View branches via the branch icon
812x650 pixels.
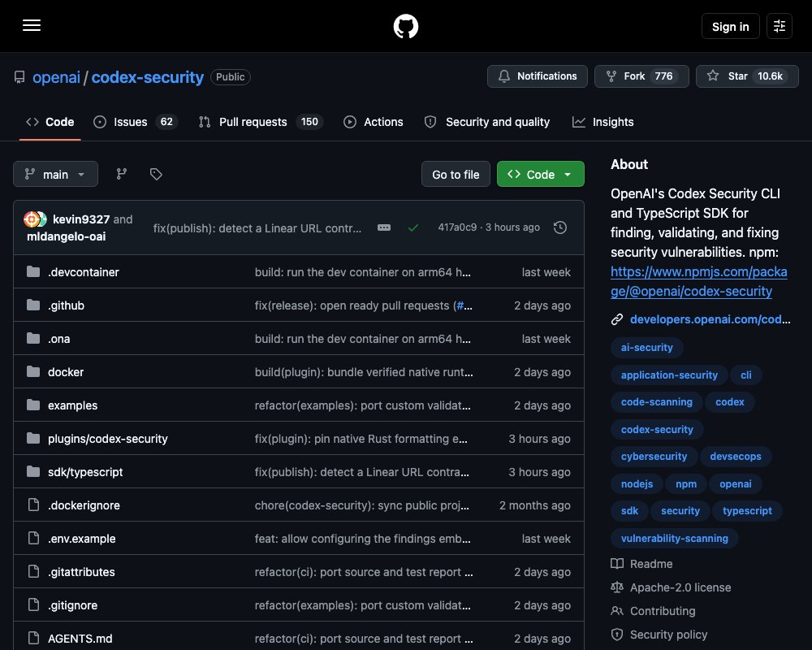[122, 174]
